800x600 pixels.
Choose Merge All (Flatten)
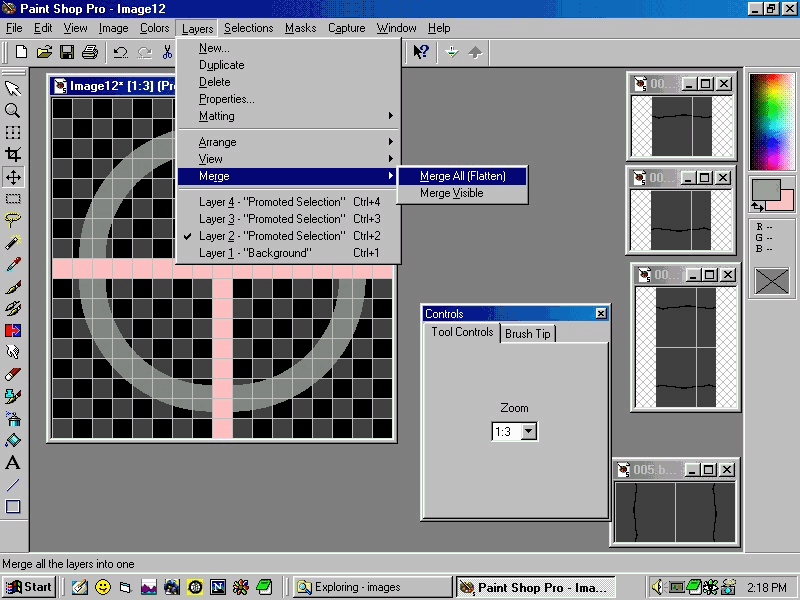(x=462, y=176)
